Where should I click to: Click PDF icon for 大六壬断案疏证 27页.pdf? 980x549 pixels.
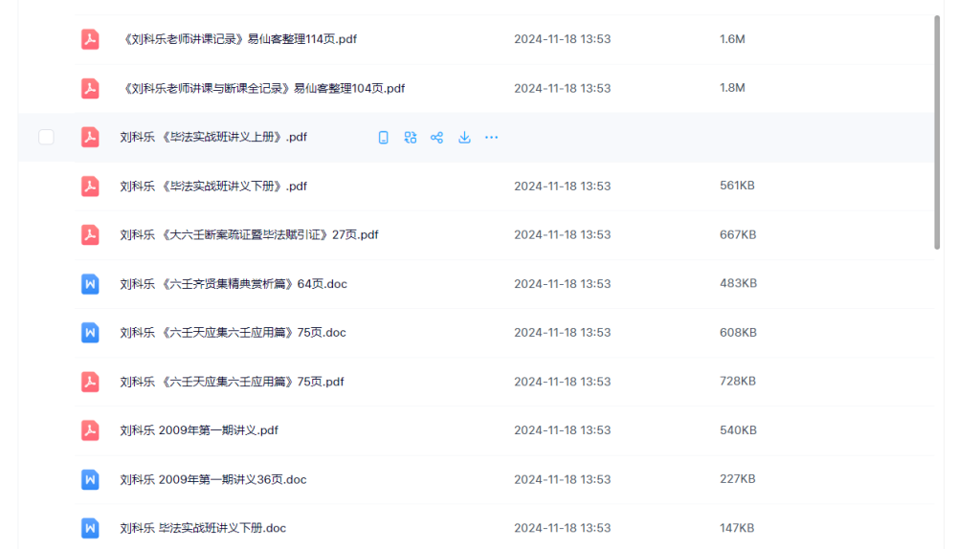[x=90, y=235]
